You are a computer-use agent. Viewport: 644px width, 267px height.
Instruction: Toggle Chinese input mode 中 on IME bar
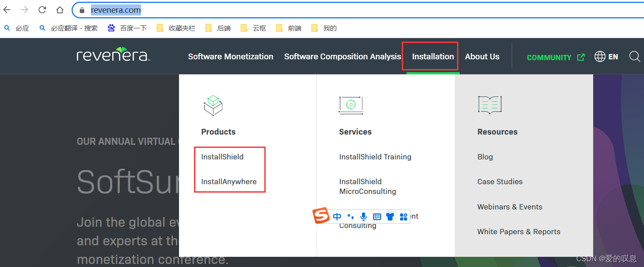337,217
